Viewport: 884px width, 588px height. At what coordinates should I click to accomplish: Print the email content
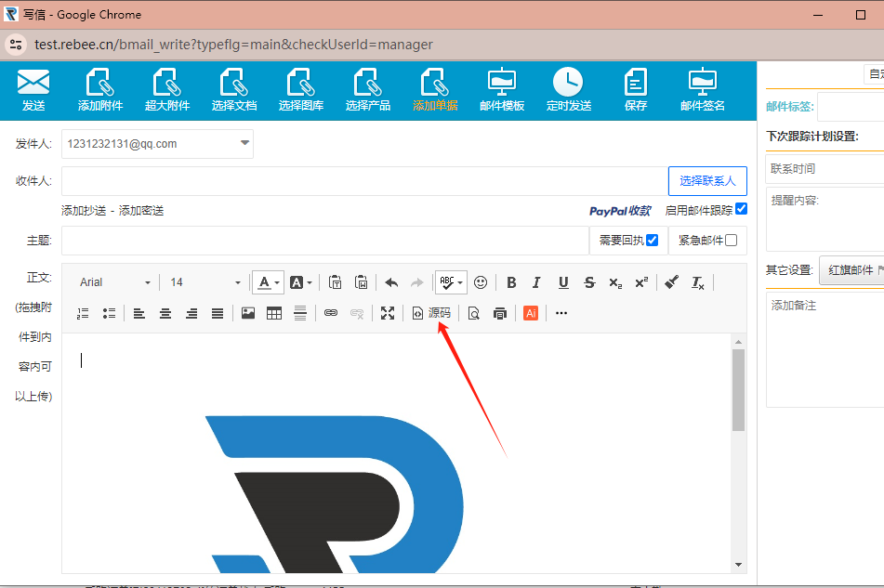coord(499,313)
